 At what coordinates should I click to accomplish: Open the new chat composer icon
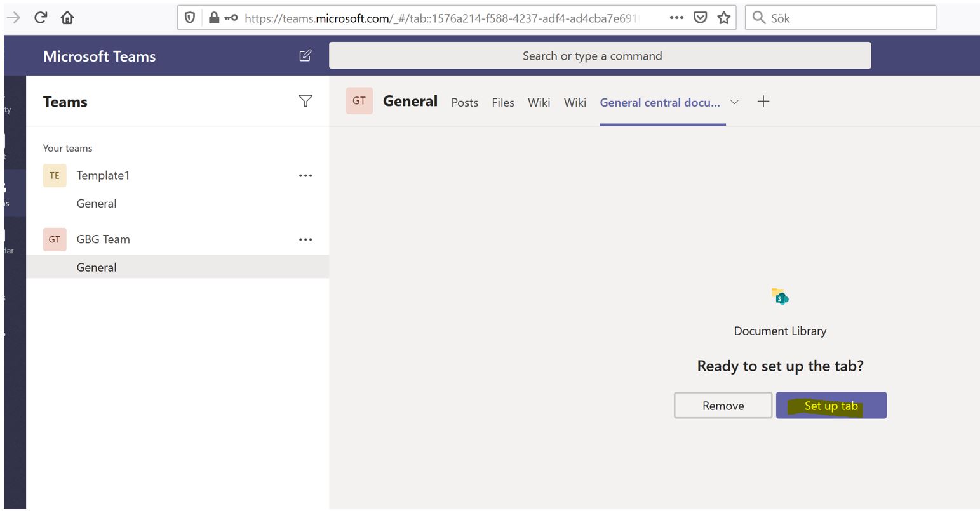click(x=305, y=56)
